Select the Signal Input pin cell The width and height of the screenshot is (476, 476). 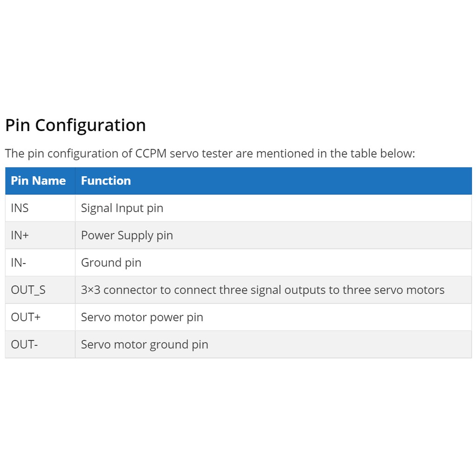pyautogui.click(x=273, y=208)
